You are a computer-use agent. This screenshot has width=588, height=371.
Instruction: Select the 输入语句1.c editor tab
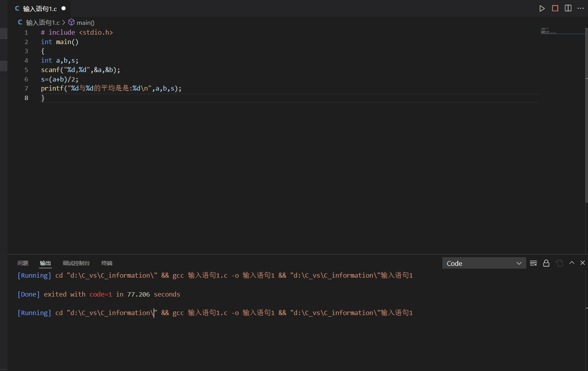pyautogui.click(x=39, y=8)
